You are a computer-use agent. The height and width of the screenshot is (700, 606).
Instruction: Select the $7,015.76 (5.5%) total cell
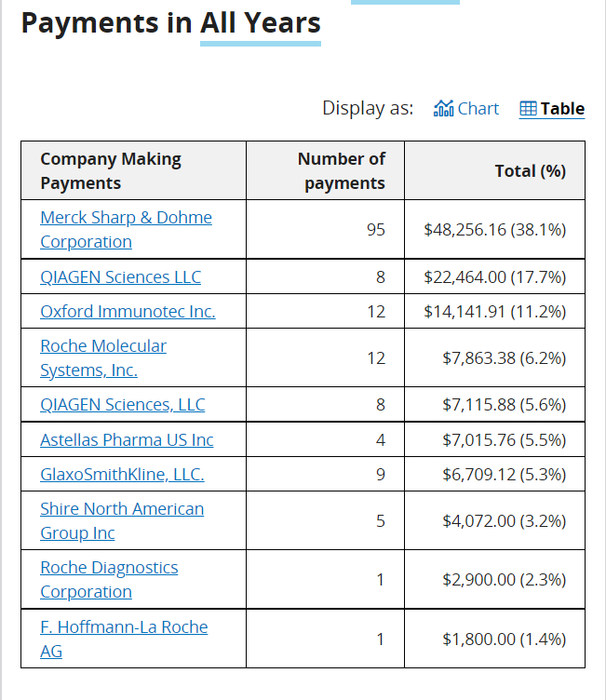click(x=495, y=439)
